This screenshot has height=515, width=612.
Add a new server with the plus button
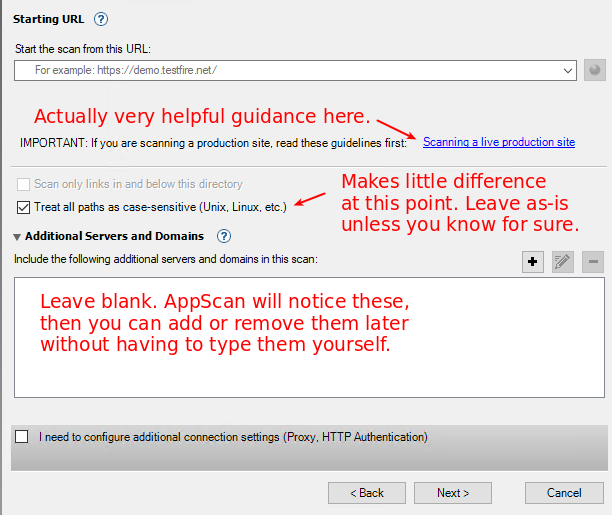tap(533, 262)
